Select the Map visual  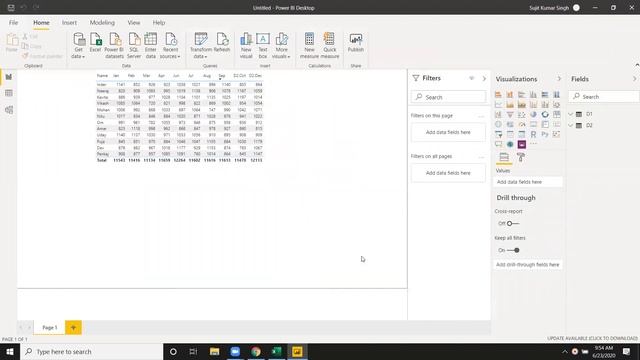(498, 124)
